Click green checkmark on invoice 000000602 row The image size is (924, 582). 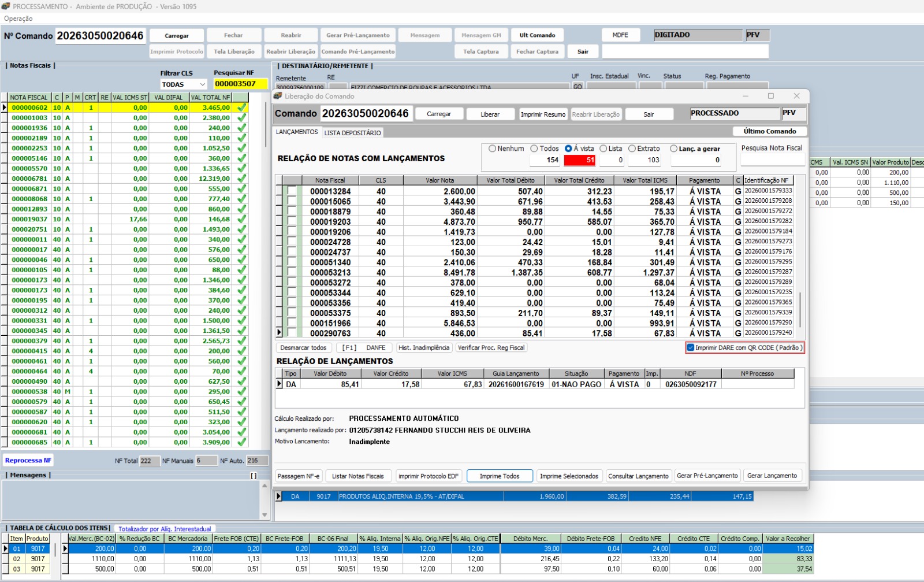tap(241, 107)
